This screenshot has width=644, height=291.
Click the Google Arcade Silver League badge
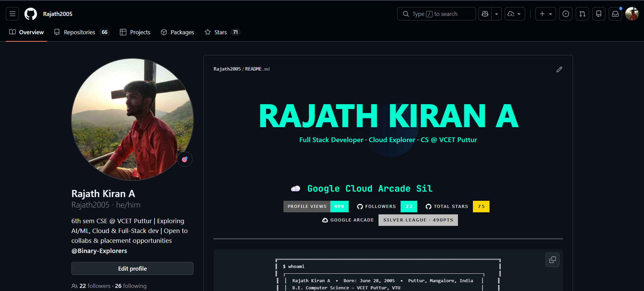tap(388, 220)
